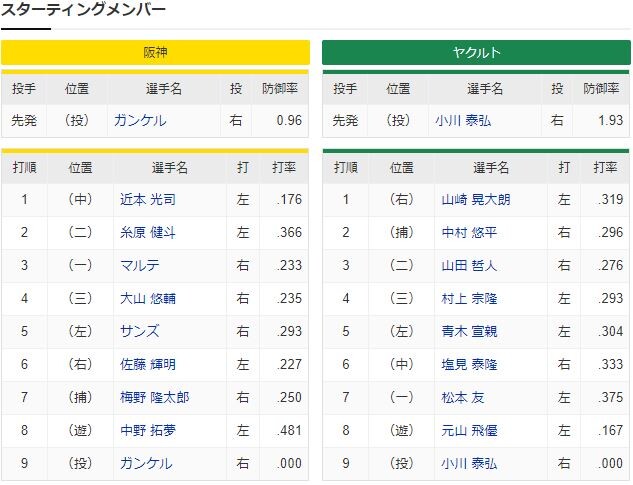Open 糸原 健斗 player page
This screenshot has width=633, height=485.
pos(148,233)
